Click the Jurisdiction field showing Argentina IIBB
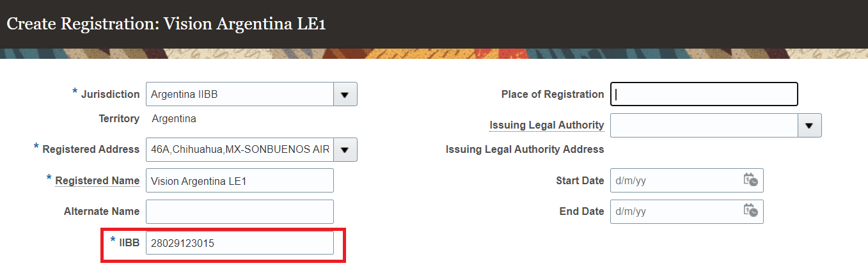Image resolution: width=868 pixels, height=268 pixels. pos(240,95)
